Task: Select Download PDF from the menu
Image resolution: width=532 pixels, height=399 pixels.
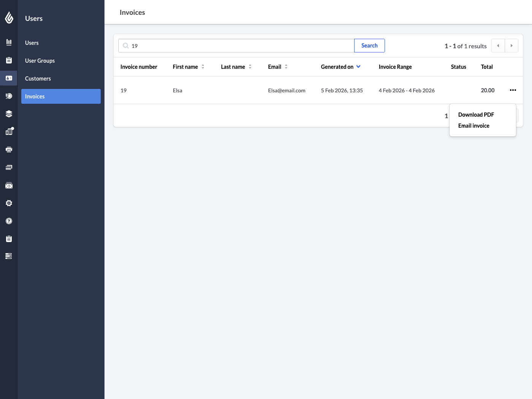Action: (x=476, y=114)
